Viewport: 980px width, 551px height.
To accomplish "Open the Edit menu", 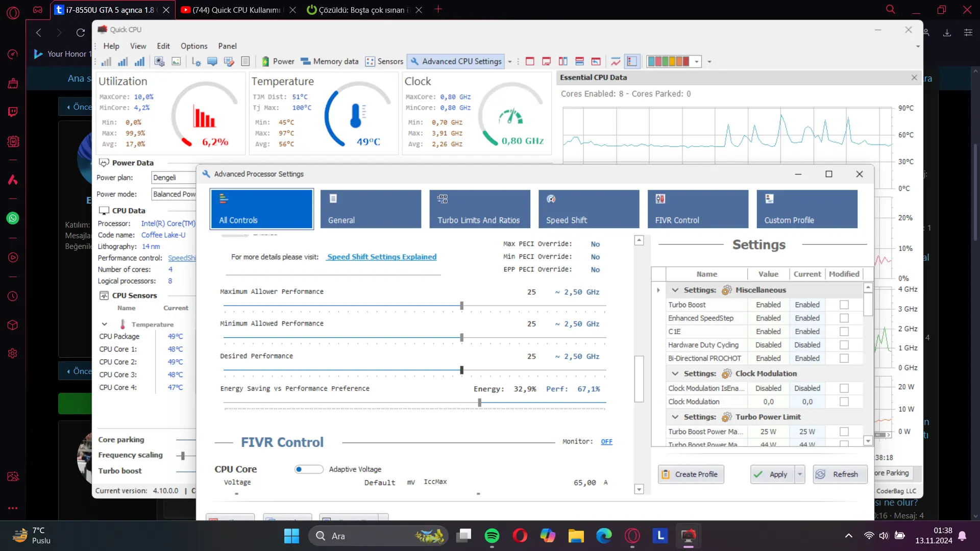I will (x=163, y=46).
